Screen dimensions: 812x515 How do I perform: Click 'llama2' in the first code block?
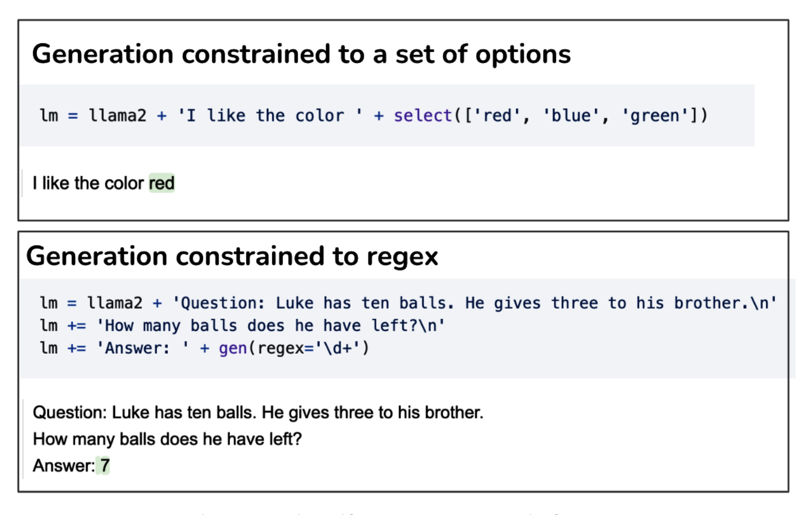[117, 116]
